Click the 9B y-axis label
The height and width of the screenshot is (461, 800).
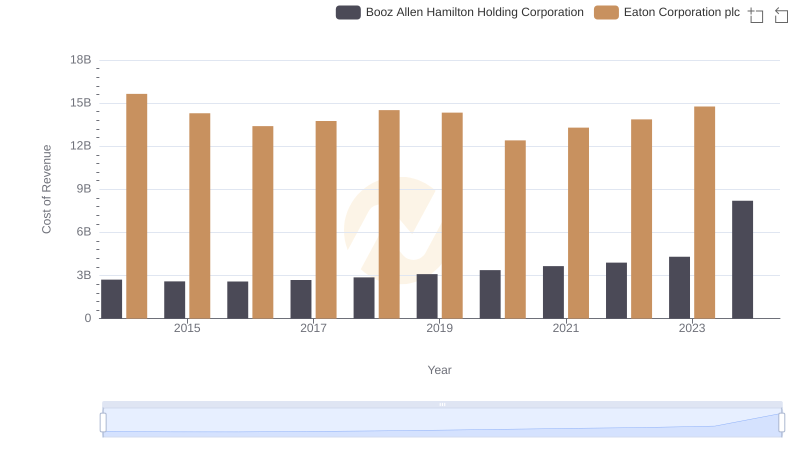84,189
